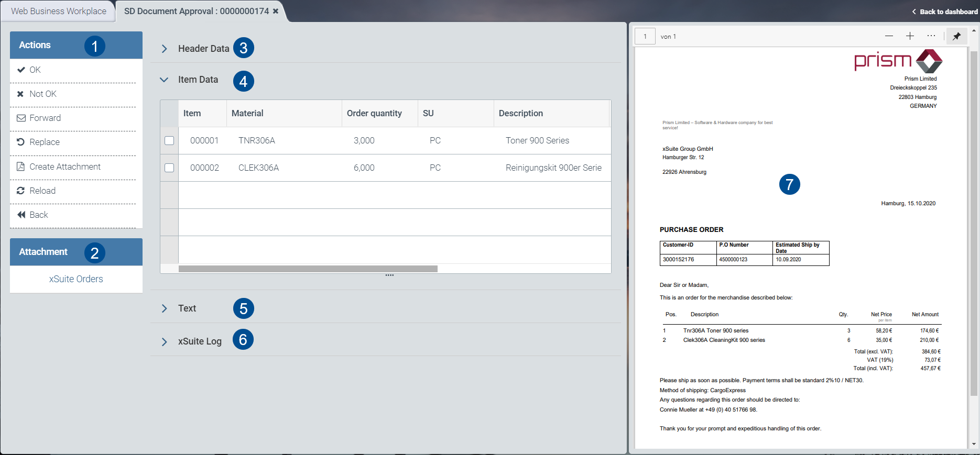Select checkbox for item 000002

169,168
